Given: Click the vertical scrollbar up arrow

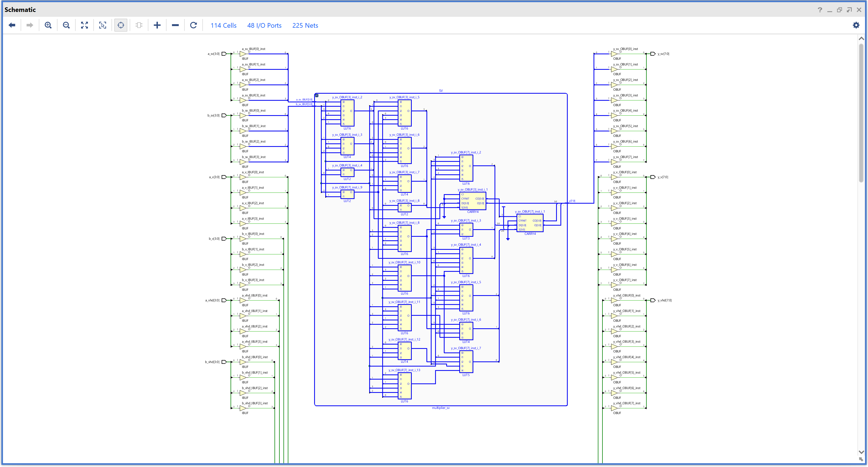Looking at the screenshot, I should (x=861, y=39).
